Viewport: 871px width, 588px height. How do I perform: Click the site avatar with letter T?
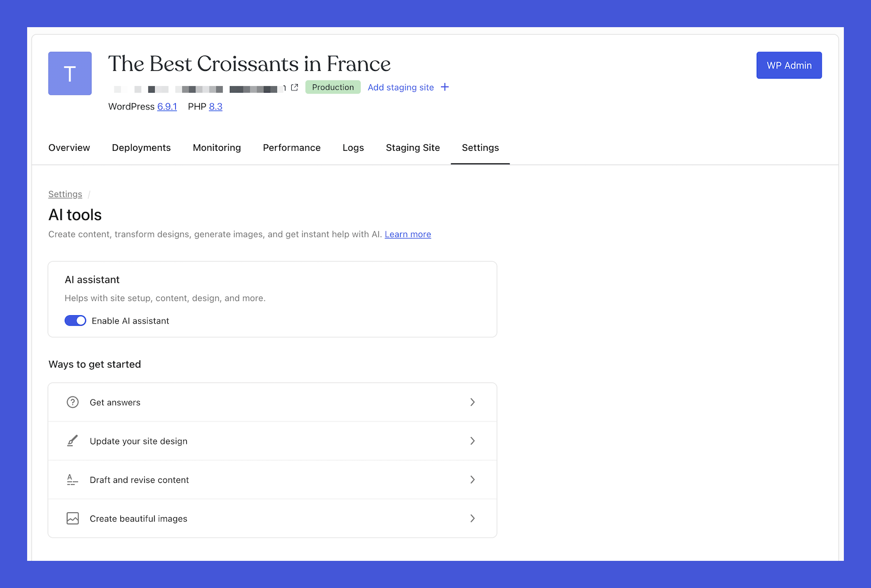(70, 73)
